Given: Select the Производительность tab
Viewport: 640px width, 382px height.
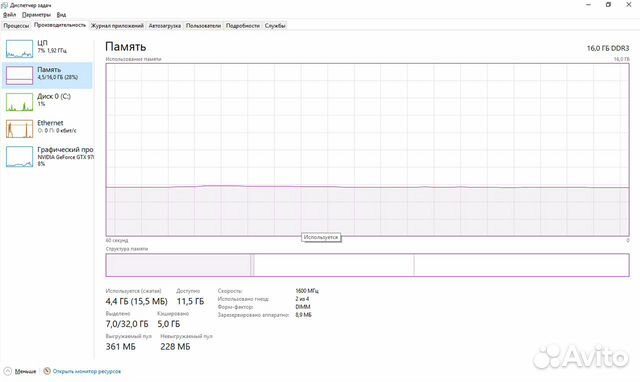Looking at the screenshot, I should click(60, 25).
